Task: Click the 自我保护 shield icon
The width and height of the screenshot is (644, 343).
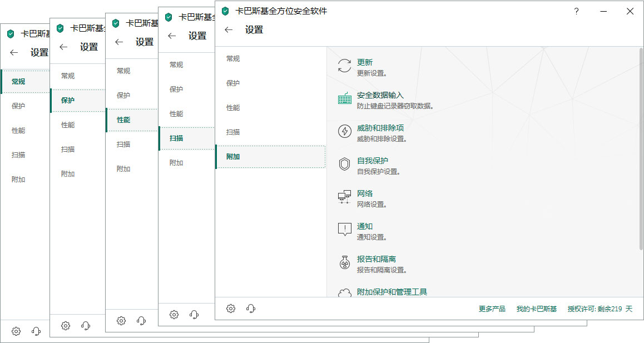Action: click(345, 165)
